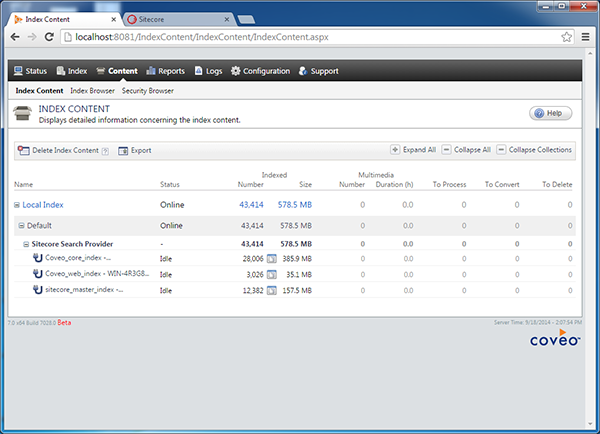Viewport: 600px width, 434px height.
Task: Click the 385.9 MB size value
Action: (x=297, y=259)
